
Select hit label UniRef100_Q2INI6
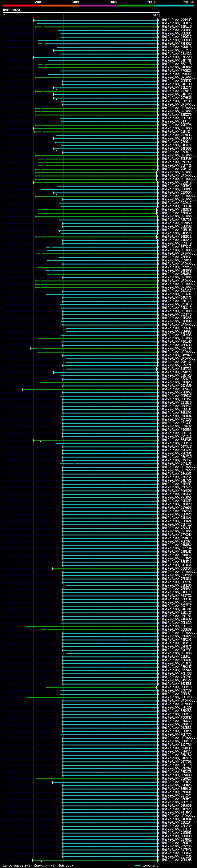tap(177, 402)
